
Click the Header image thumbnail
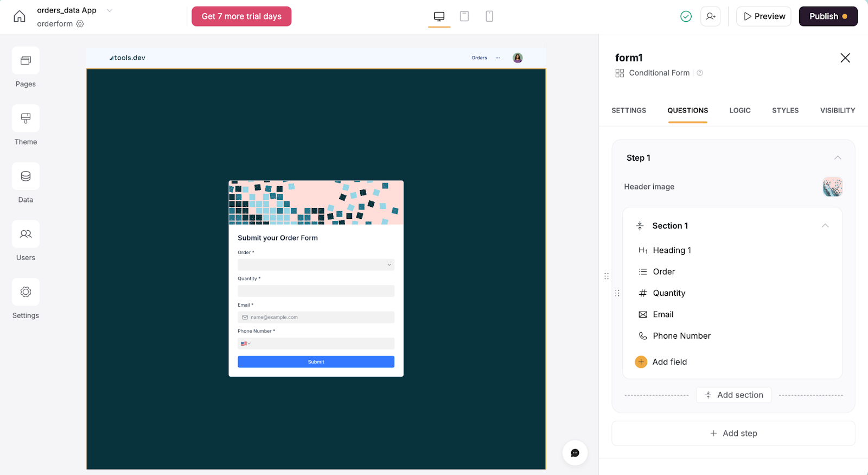point(832,187)
